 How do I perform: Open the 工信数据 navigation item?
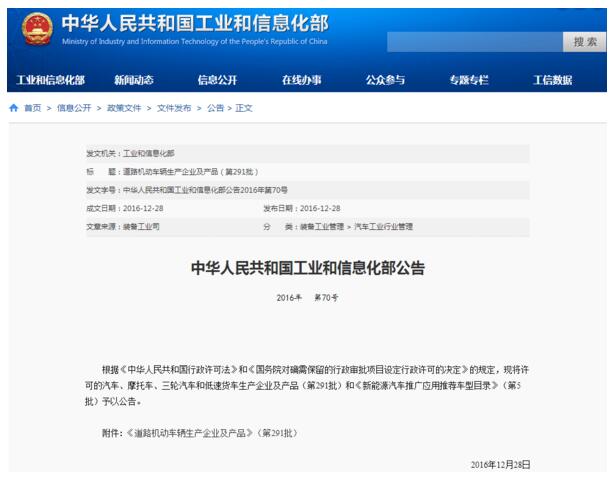pyautogui.click(x=552, y=80)
